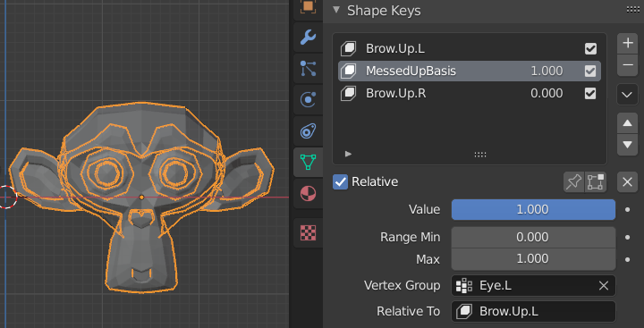The width and height of the screenshot is (644, 328).
Task: Open the Particles properties tab
Action: pyautogui.click(x=308, y=69)
